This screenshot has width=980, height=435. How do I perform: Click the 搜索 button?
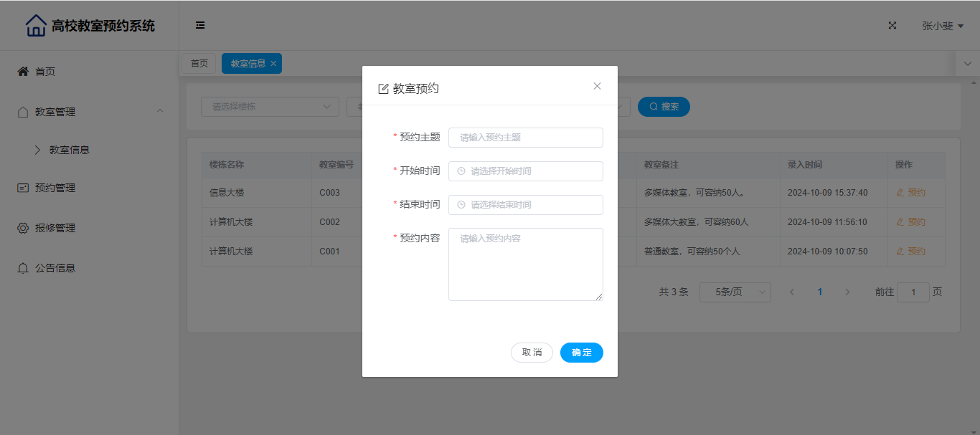tap(664, 107)
